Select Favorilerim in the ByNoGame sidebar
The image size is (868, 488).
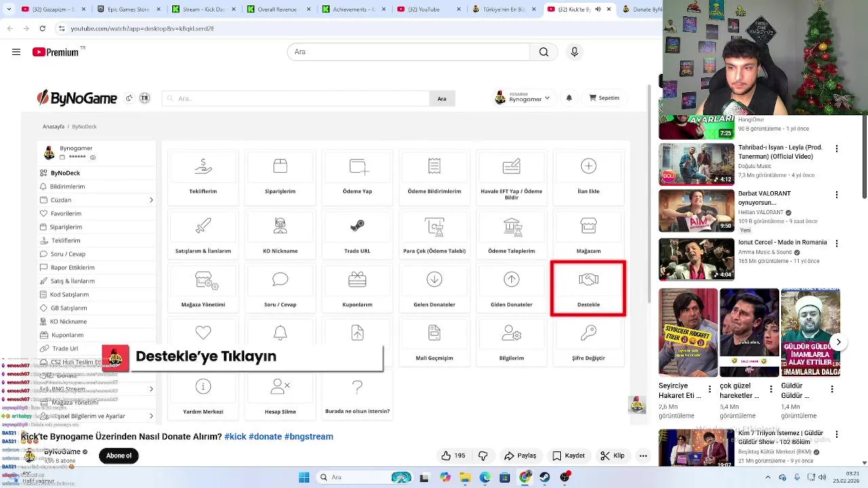pos(66,213)
